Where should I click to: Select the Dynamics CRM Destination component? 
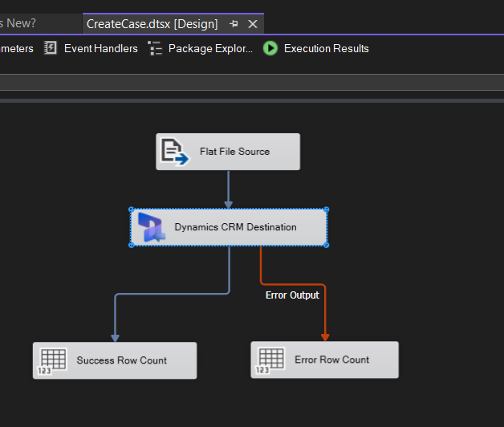(x=229, y=227)
